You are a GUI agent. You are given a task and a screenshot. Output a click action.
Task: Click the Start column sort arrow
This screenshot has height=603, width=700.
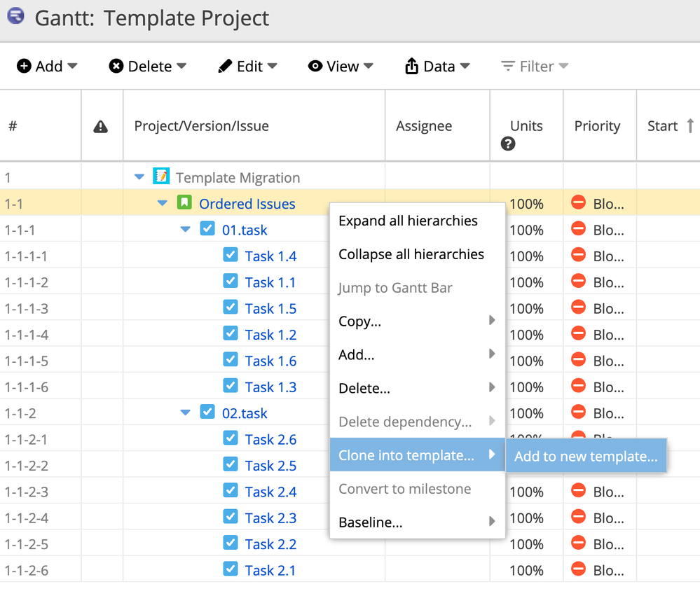[690, 126]
